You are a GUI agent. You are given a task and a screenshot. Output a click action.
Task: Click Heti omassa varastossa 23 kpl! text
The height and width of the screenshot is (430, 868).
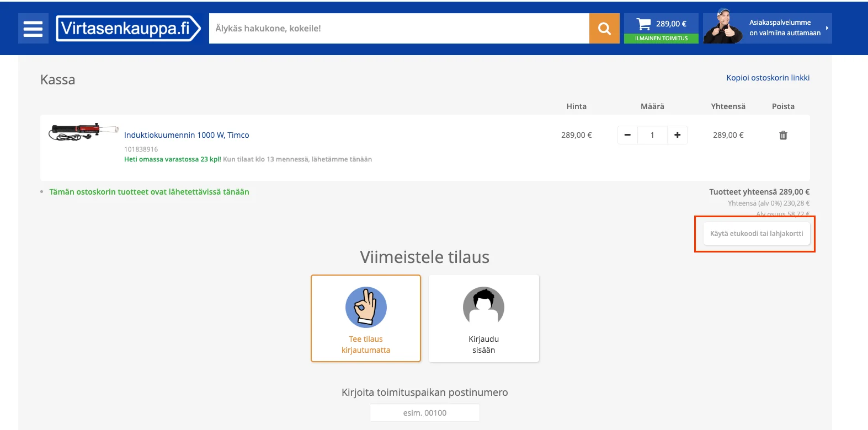click(173, 159)
